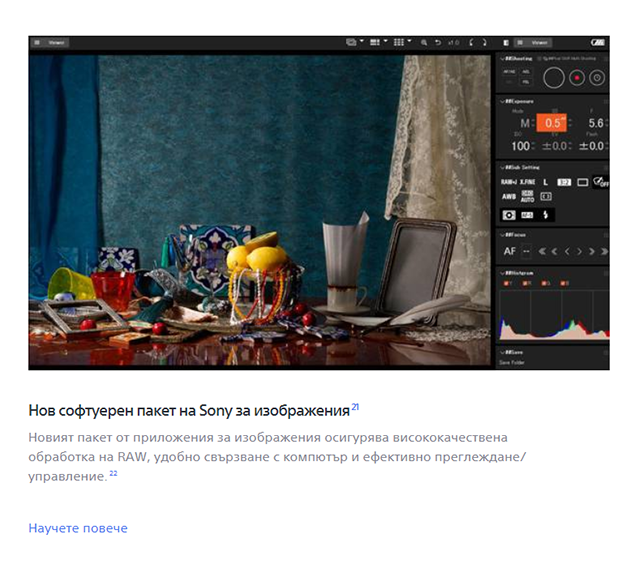Image resolution: width=629 pixels, height=564 pixels.
Task: Open the Научете повече link
Action: (78, 528)
